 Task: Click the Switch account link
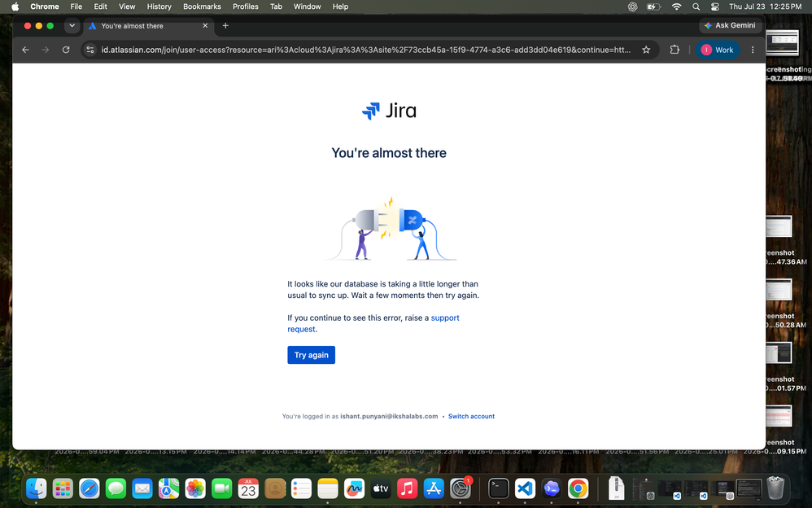(471, 416)
